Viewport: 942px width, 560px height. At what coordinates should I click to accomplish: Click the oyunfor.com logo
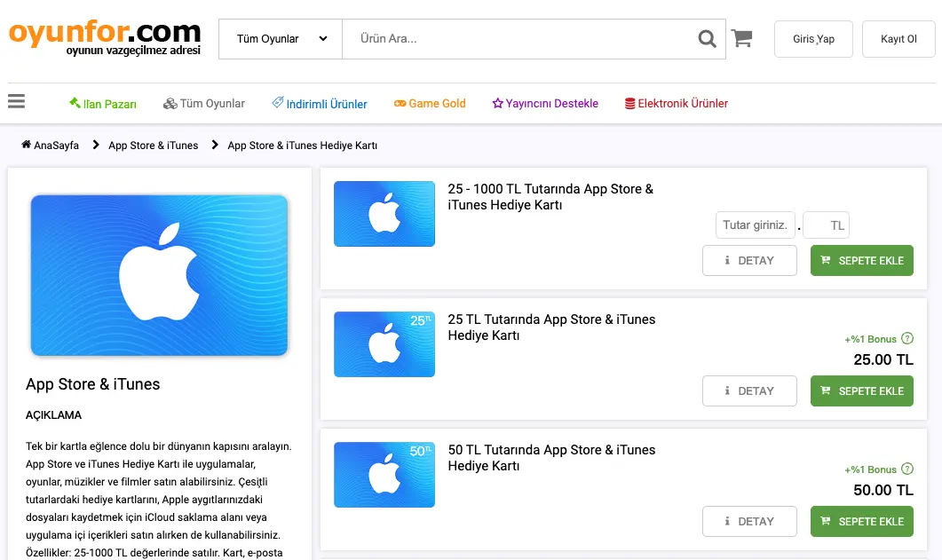pyautogui.click(x=105, y=38)
